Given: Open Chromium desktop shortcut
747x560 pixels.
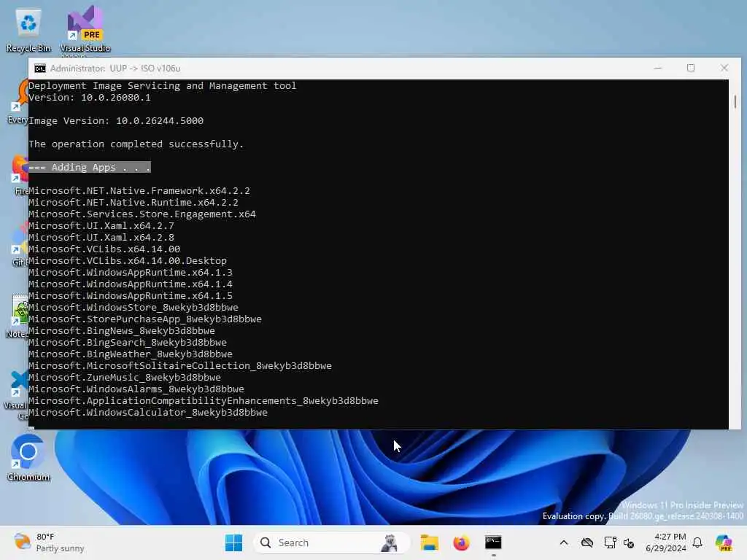Looking at the screenshot, I should pos(28,457).
